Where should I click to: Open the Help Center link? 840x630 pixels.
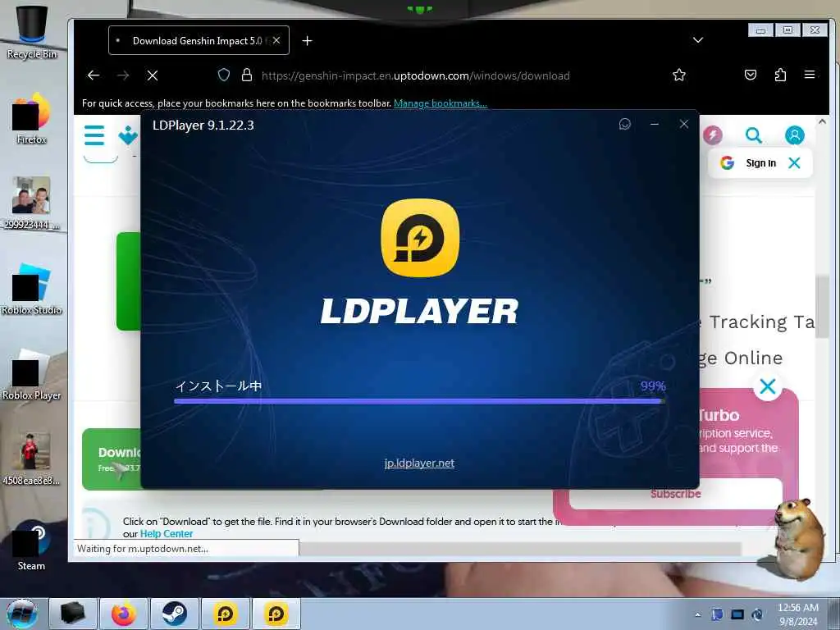(166, 533)
